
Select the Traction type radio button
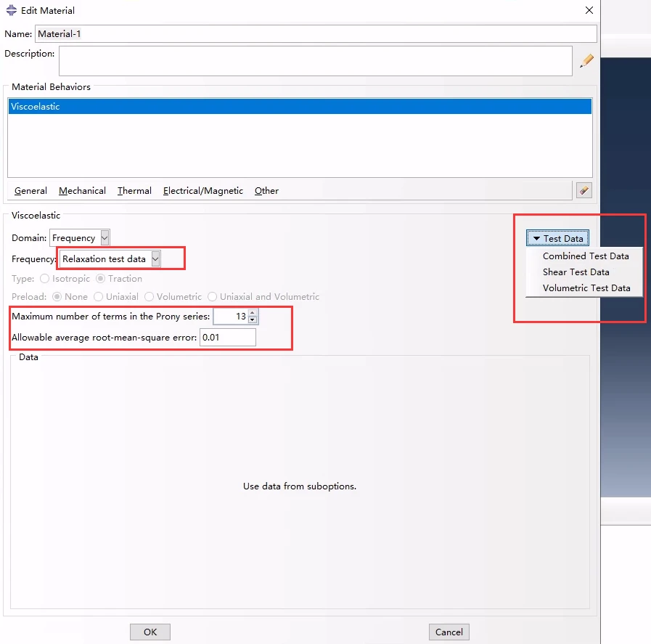100,279
